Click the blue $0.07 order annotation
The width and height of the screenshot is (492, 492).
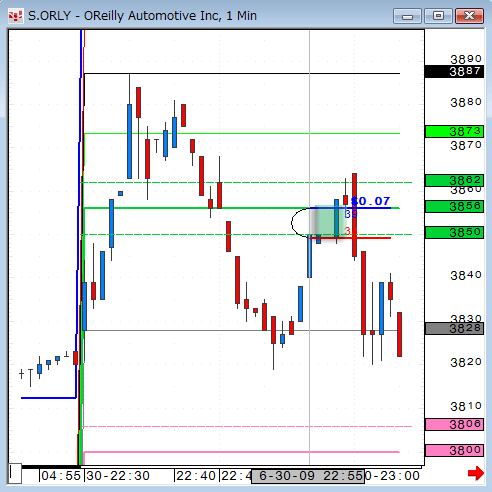click(x=371, y=201)
